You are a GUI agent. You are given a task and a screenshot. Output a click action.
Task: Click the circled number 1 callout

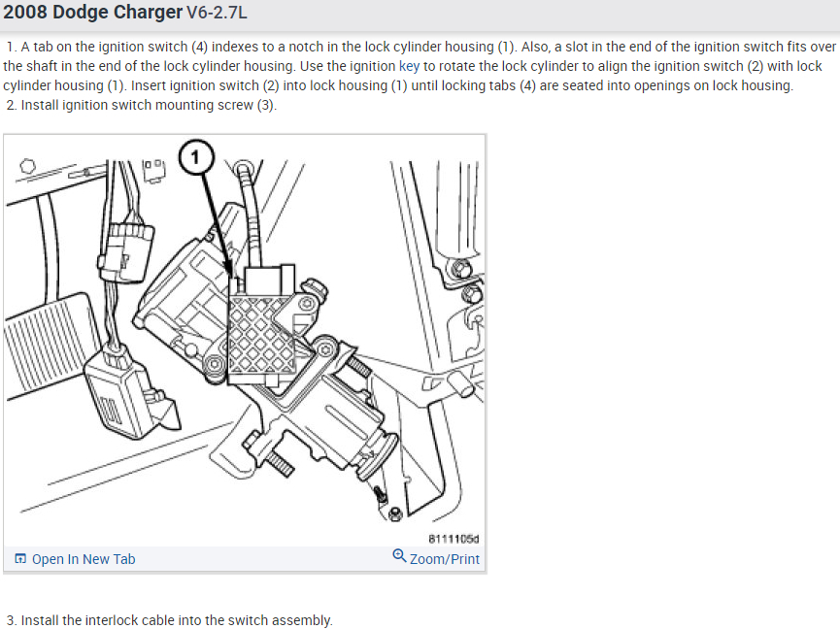click(196, 157)
